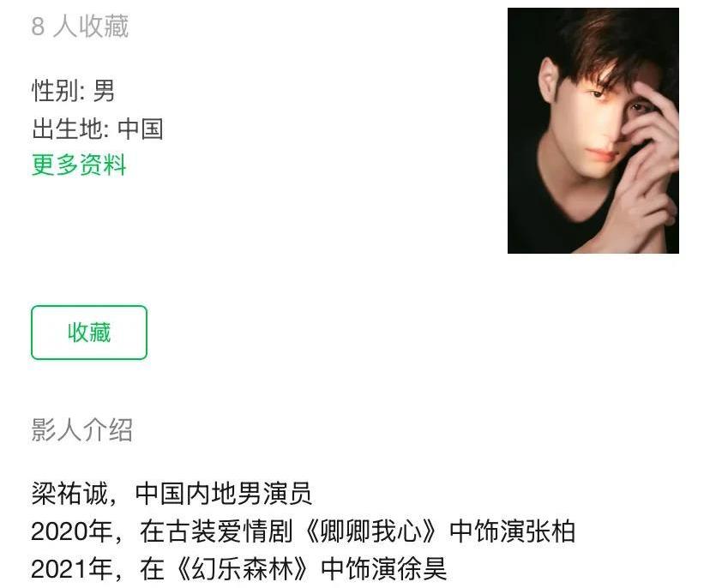Open the 更多资料 link
This screenshot has width=710, height=588.
pyautogui.click(x=79, y=165)
